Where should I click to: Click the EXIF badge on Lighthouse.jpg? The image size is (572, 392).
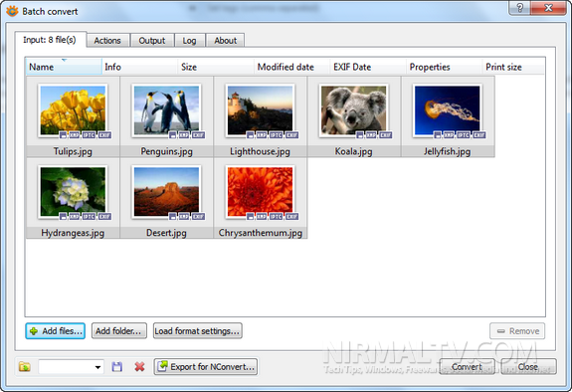pos(291,135)
